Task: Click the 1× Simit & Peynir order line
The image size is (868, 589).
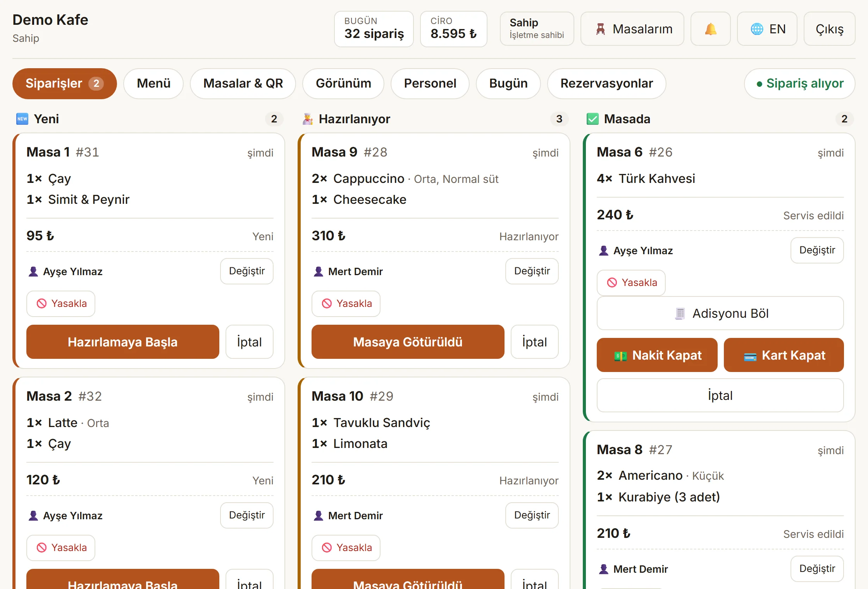Action: pos(78,200)
